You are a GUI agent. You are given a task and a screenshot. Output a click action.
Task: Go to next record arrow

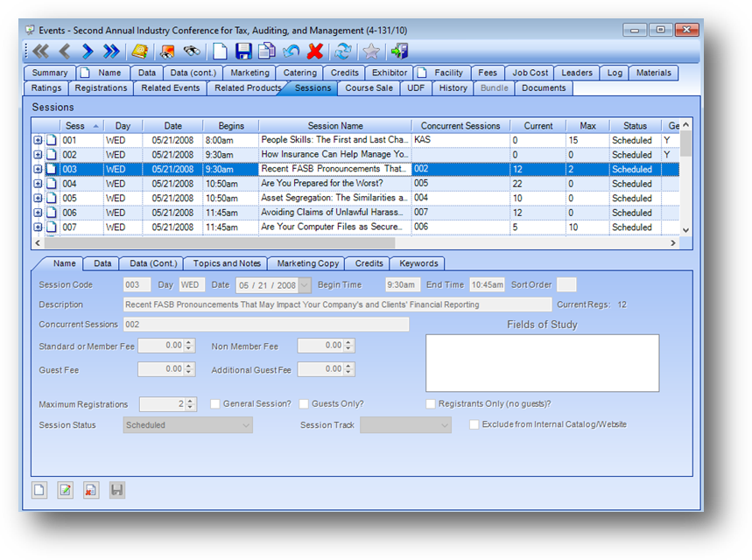pos(88,51)
